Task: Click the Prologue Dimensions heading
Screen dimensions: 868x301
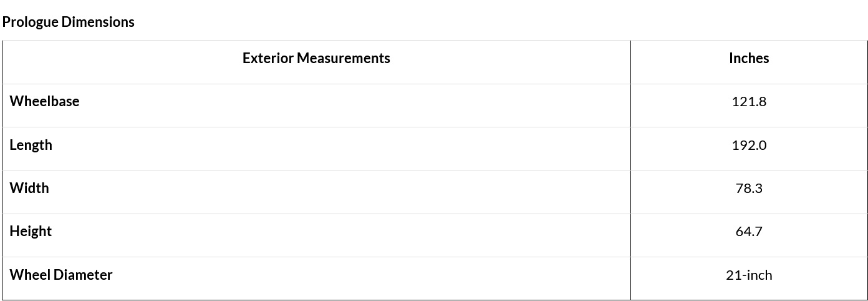Action: tap(68, 22)
